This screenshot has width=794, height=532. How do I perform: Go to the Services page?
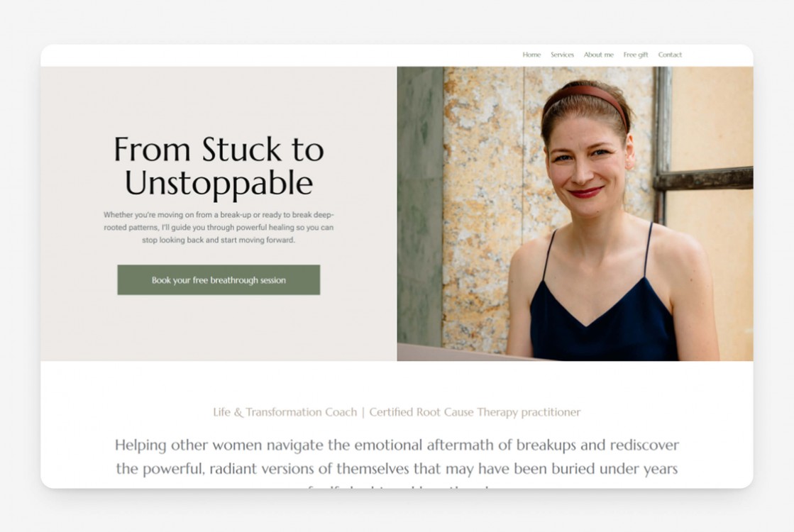point(562,55)
